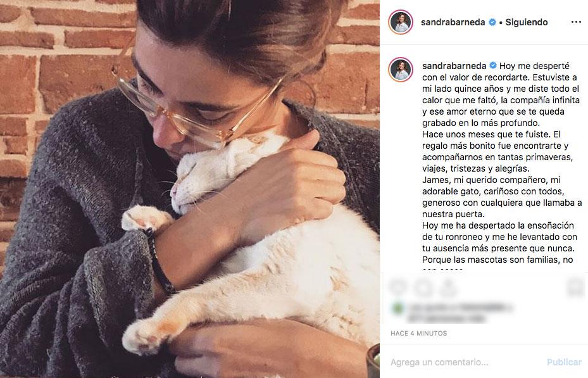Click the avatar beside the caption
The image size is (588, 378).
click(401, 70)
